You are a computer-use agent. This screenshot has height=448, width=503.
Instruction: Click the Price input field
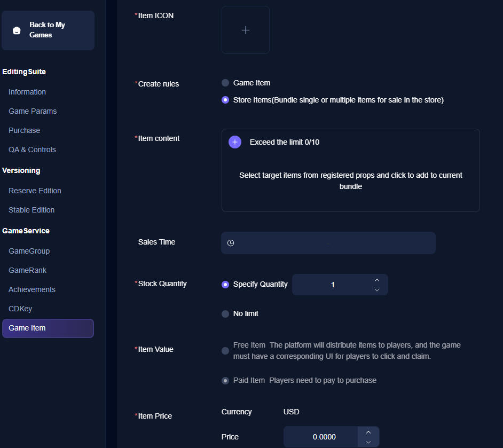coord(324,437)
